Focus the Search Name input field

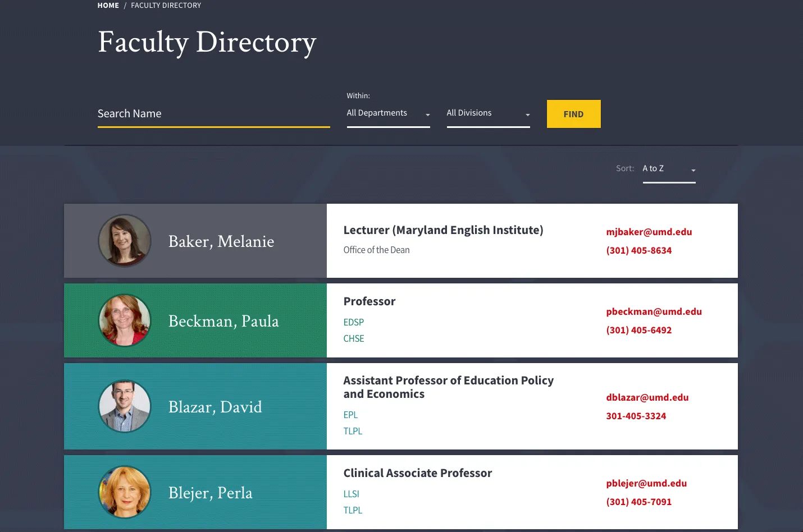click(213, 114)
